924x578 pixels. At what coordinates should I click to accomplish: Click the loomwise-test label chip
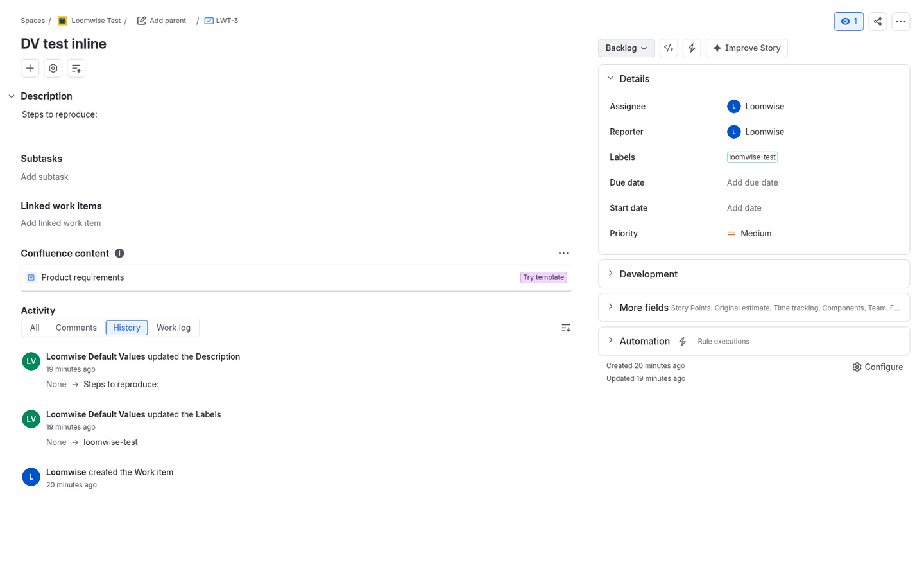coord(752,157)
